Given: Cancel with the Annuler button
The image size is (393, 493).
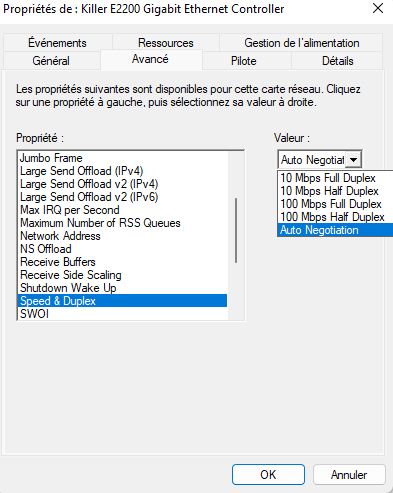Looking at the screenshot, I should click(x=349, y=475).
